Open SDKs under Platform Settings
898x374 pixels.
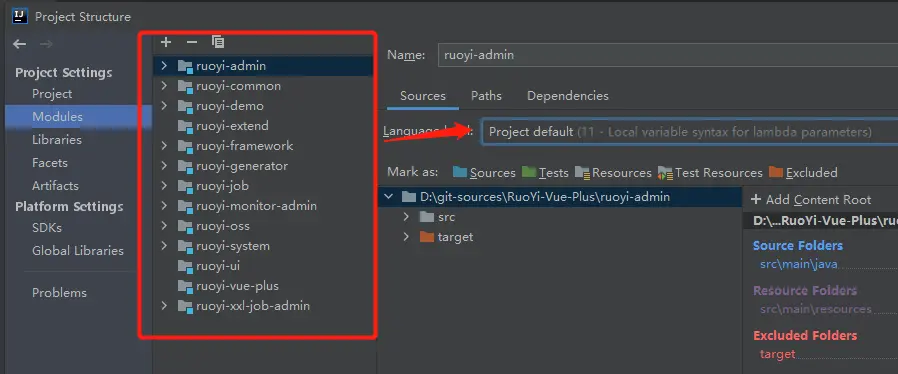click(x=46, y=227)
